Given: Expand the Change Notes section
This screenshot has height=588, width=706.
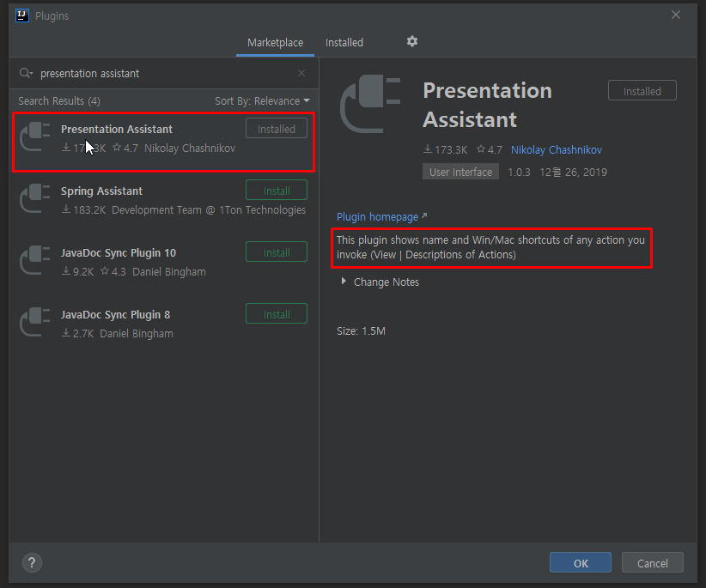Looking at the screenshot, I should pyautogui.click(x=380, y=282).
